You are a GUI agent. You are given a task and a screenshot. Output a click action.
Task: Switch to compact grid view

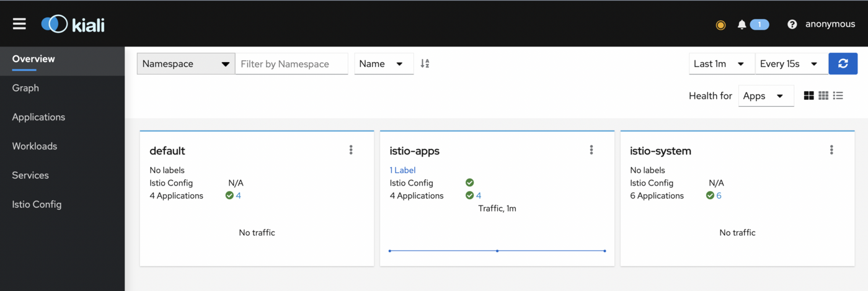[x=823, y=96]
